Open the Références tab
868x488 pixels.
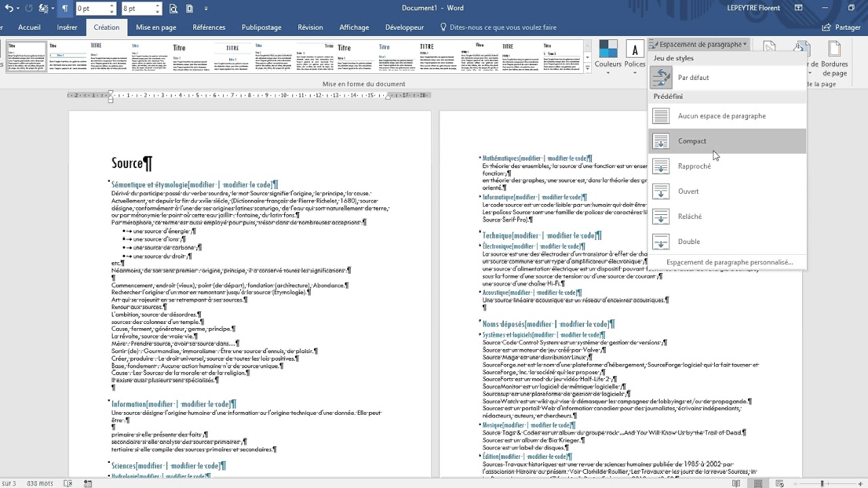(209, 27)
